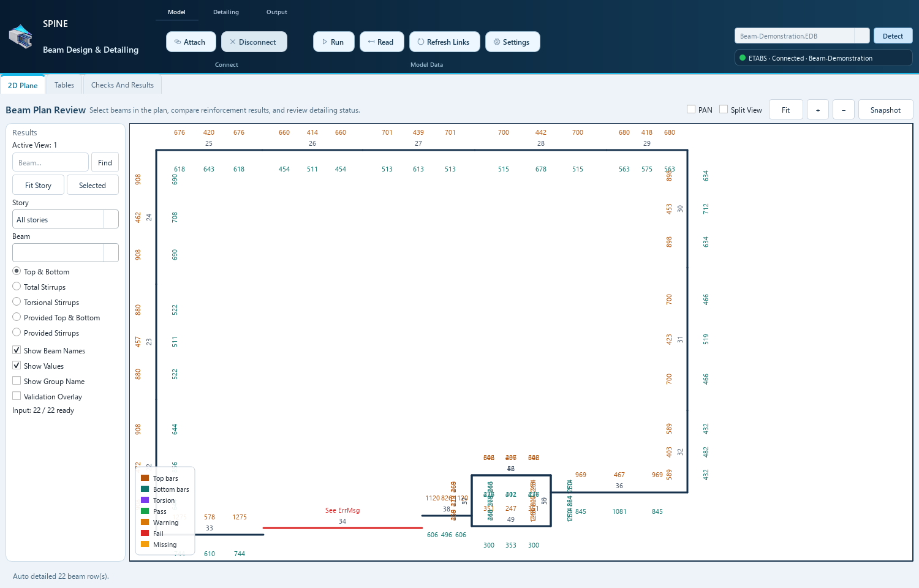The height and width of the screenshot is (588, 919).
Task: Zoom out with the minus button
Action: 844,110
